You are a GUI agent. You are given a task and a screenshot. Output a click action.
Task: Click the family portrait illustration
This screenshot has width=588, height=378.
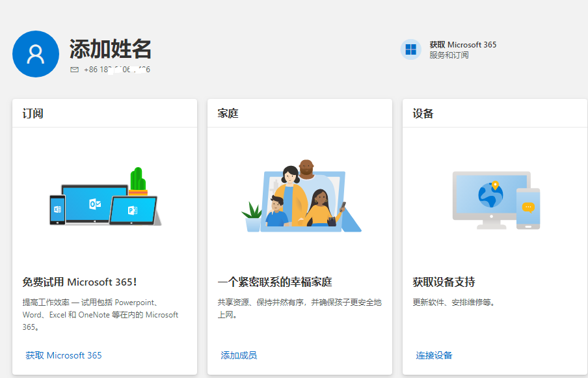299,198
